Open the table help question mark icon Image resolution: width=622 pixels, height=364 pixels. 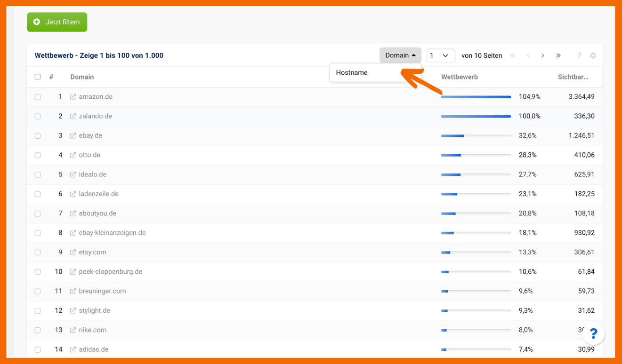[579, 55]
